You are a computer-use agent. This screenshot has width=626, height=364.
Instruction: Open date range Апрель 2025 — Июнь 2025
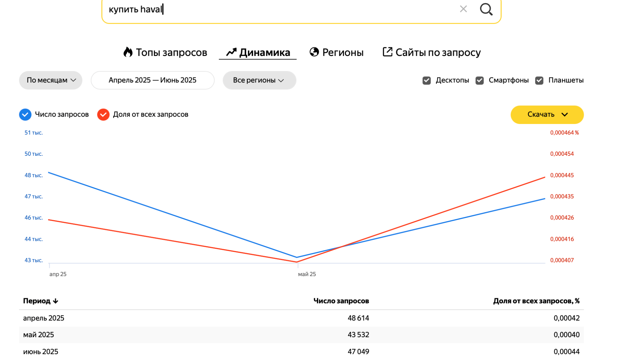tap(153, 80)
